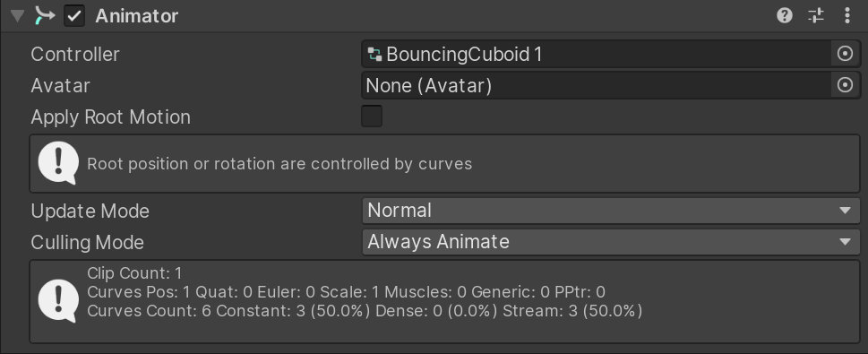Viewport: 868px width, 354px height.
Task: Click the Animator component icon in header
Action: click(x=45, y=15)
